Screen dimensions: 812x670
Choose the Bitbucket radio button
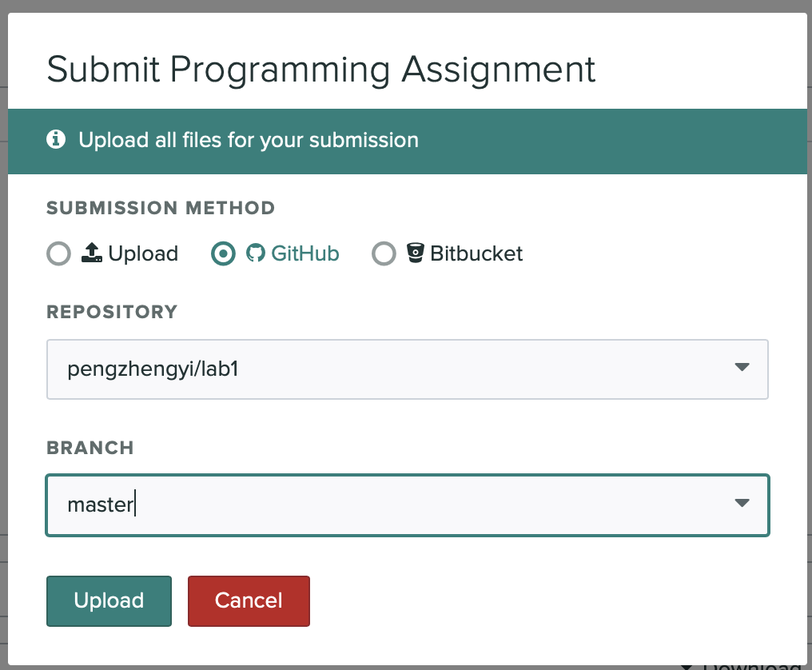[x=384, y=254]
